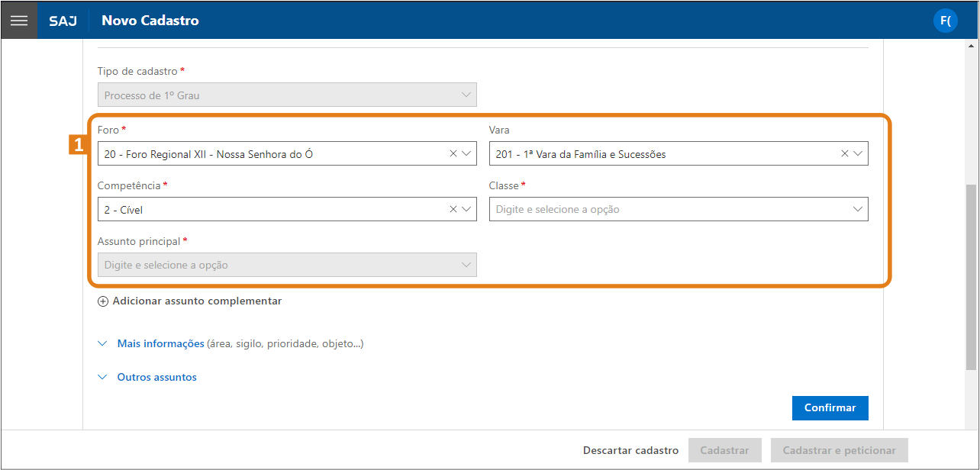Open the hamburger navigation menu
The height and width of the screenshot is (470, 980).
pos(19,21)
